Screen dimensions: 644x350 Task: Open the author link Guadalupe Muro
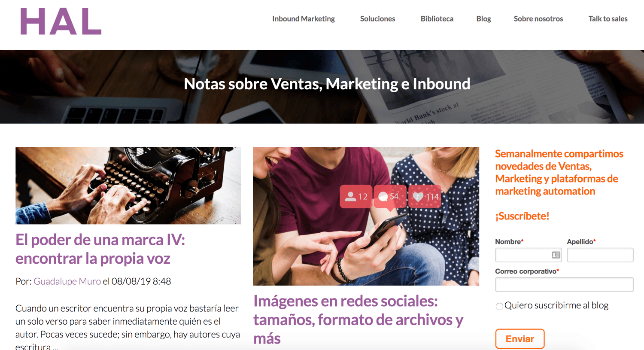67,281
